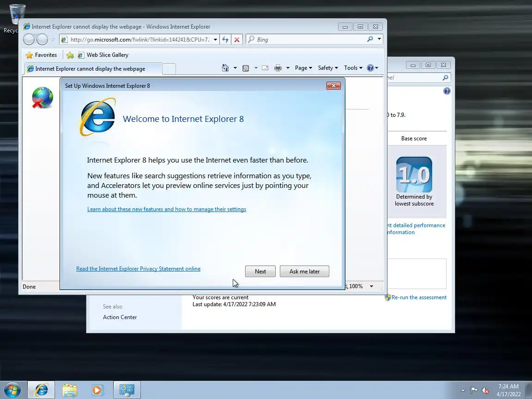
Task: Switch to Control Panel taskbar item
Action: 127,390
